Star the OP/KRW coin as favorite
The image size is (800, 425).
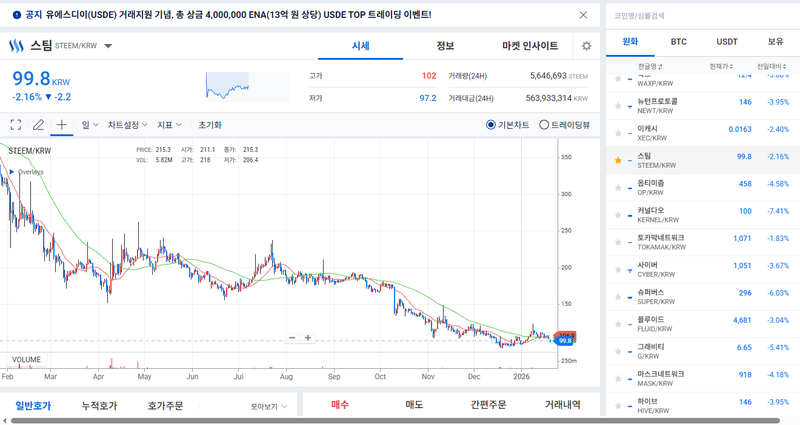click(x=617, y=186)
